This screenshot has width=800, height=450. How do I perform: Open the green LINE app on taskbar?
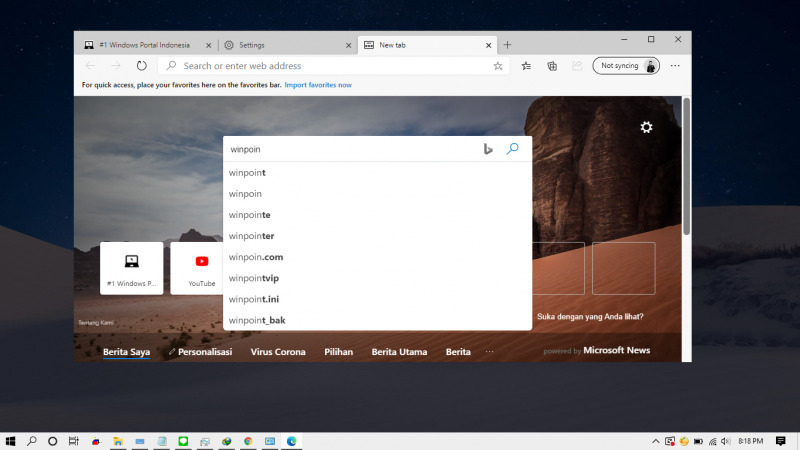point(183,441)
